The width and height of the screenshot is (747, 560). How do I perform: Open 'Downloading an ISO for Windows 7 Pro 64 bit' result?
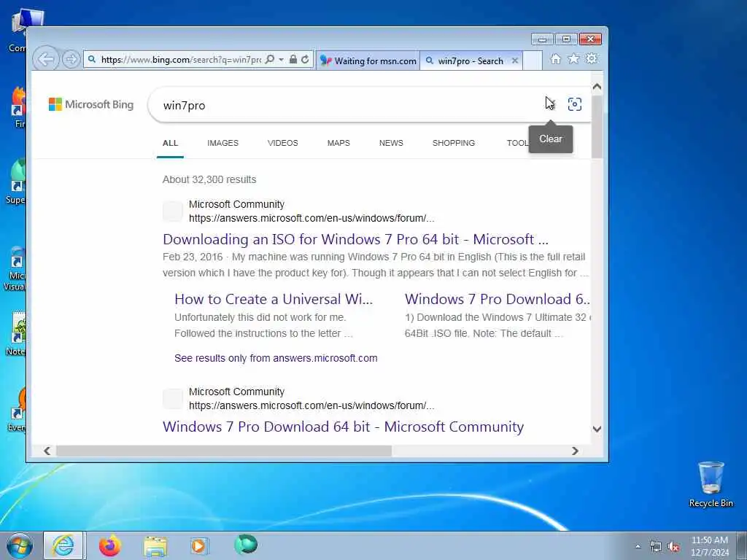355,239
